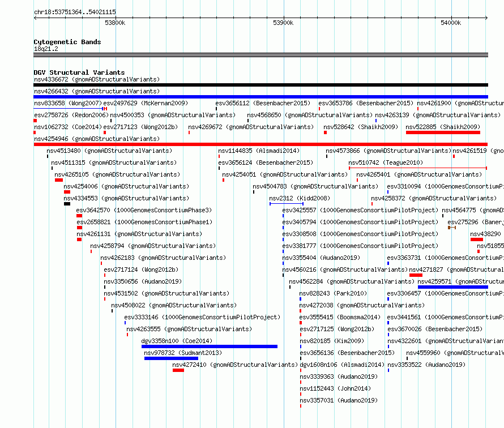Click the nsv522885 (Shaikh2009) red bar
Image resolution: width=504 pixels, height=428 pixels.
point(443,132)
